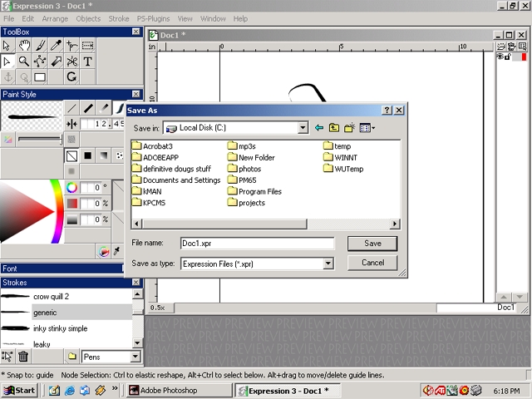Viewport: 532px width, 399px height.
Task: Open the Save in location dropdown
Action: point(303,128)
